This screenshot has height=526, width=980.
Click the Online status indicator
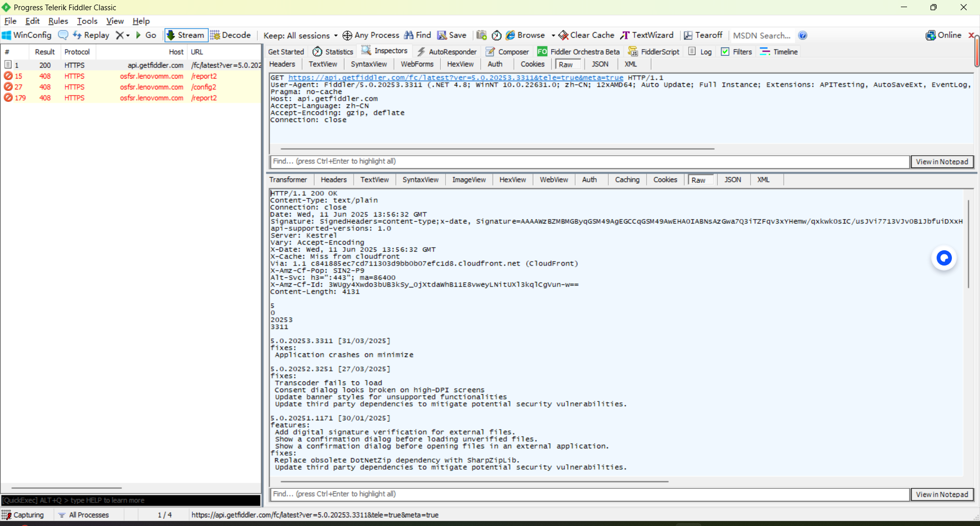tap(944, 35)
